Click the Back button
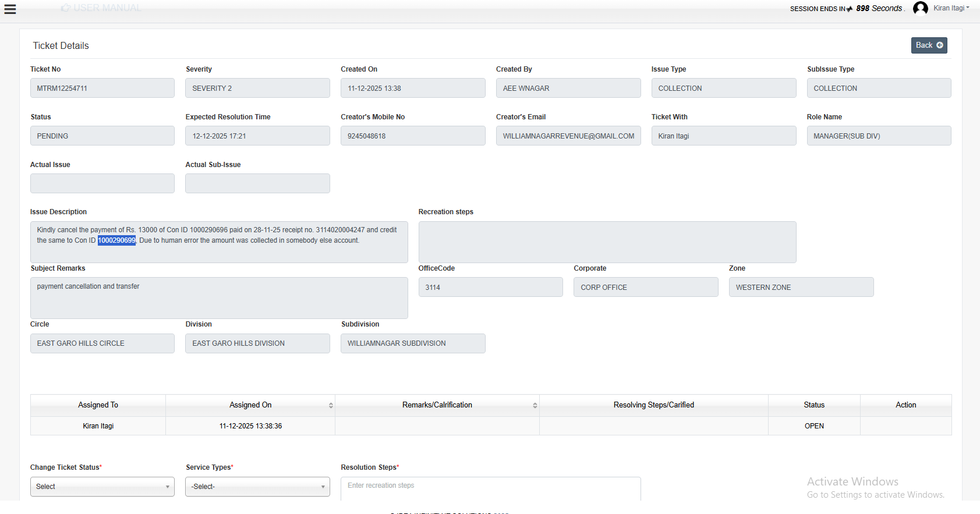980x514 pixels. click(x=929, y=45)
